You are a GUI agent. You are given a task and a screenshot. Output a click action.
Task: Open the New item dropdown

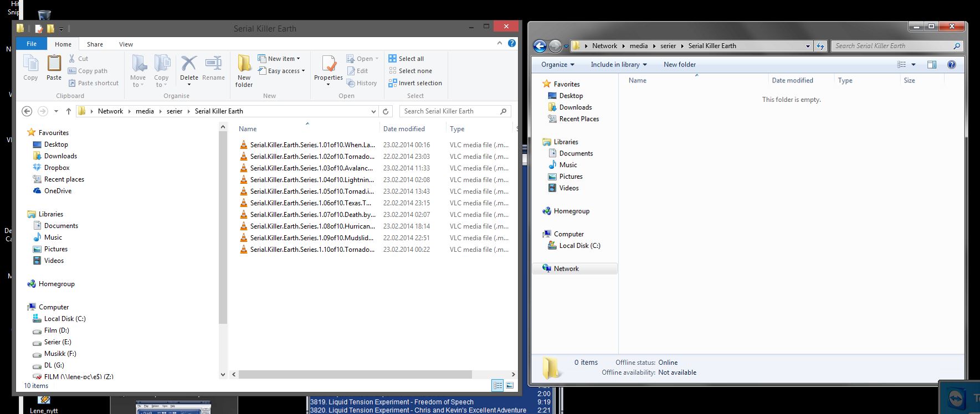279,58
